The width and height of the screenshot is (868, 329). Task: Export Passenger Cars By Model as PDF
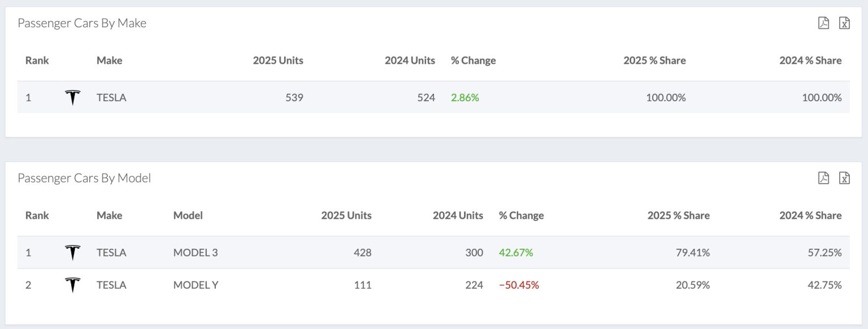pyautogui.click(x=823, y=178)
